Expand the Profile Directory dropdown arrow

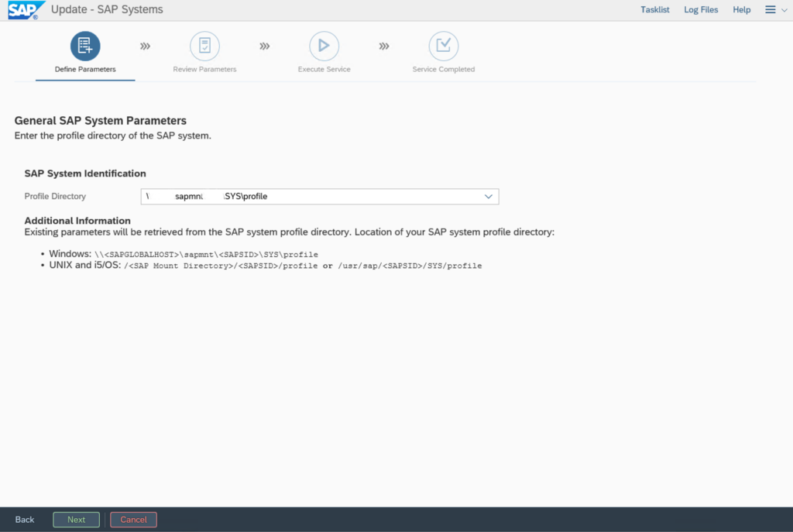(488, 196)
